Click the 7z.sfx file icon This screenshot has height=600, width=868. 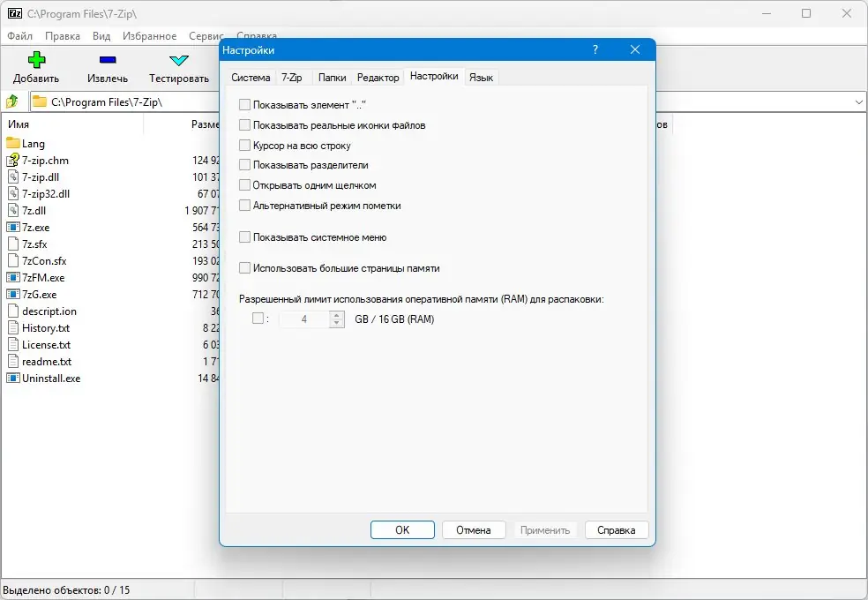click(x=12, y=244)
